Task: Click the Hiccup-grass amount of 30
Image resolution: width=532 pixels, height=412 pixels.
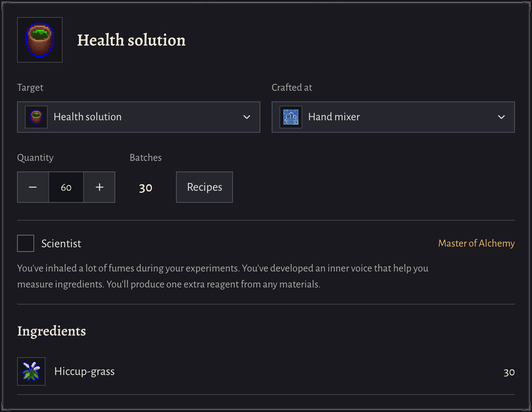Action: (509, 372)
